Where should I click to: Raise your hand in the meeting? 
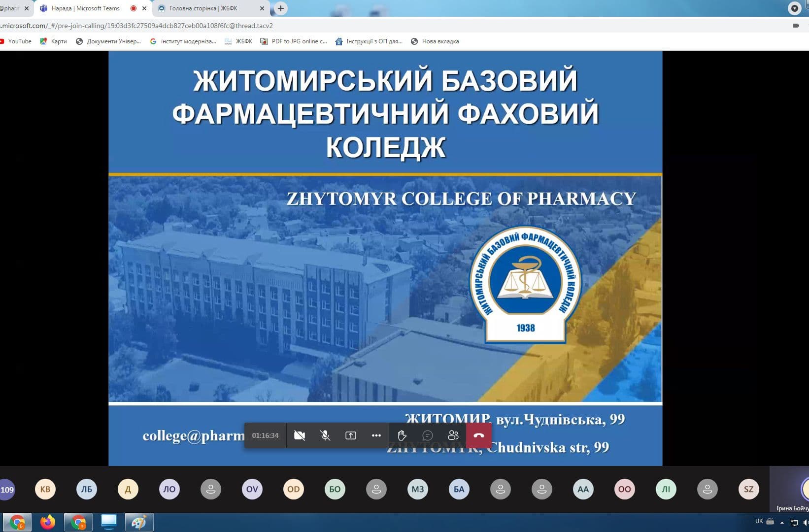pyautogui.click(x=402, y=435)
